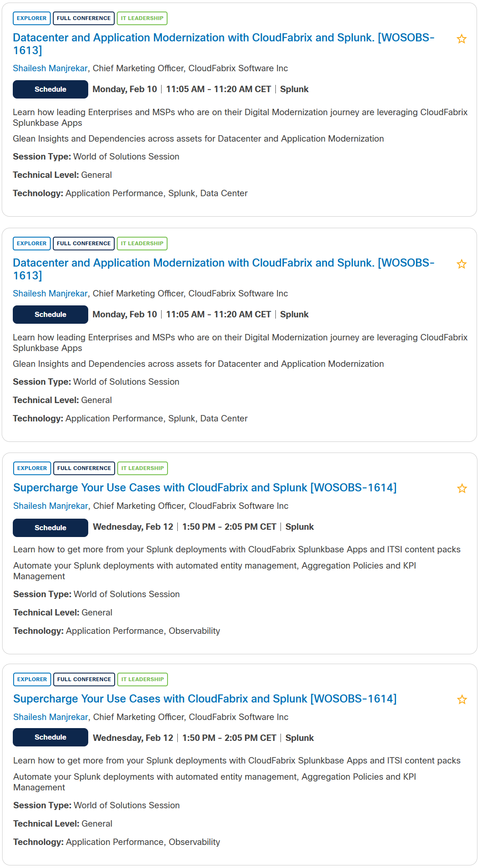Click 'Technology: Application Performance, Splunk, Data Center' in the topmost card
Viewport: 480px width, 868px height.
pos(130,193)
